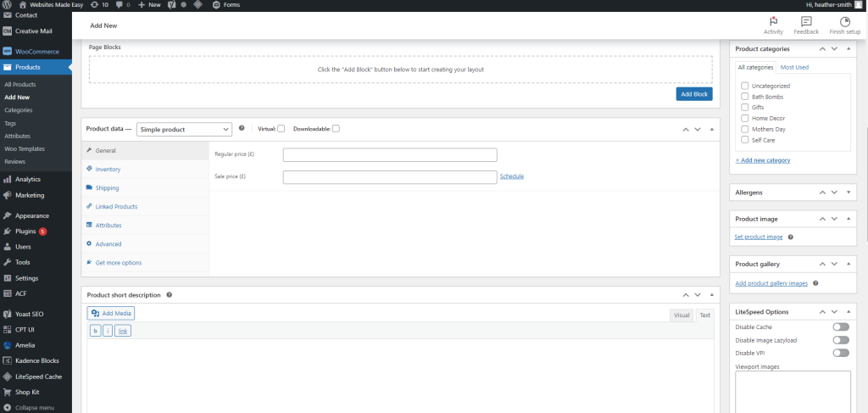Enable the Disable Cache toggle
868x413 pixels.
(x=840, y=326)
